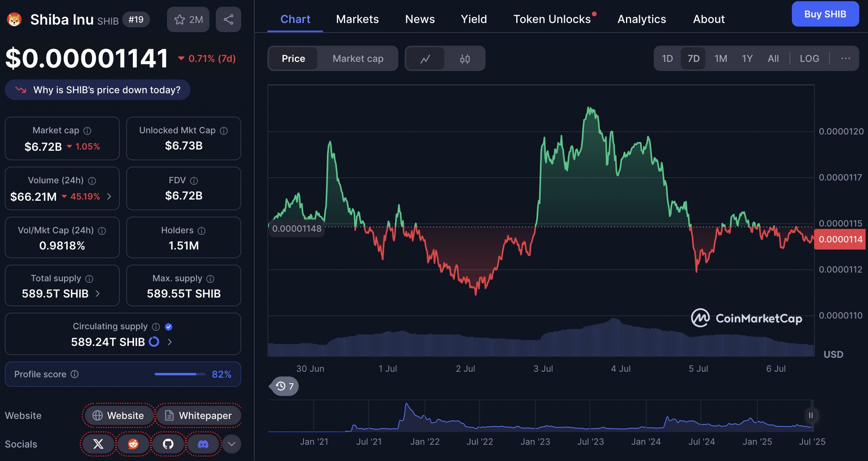Open Market cap info tooltip icon

(87, 131)
